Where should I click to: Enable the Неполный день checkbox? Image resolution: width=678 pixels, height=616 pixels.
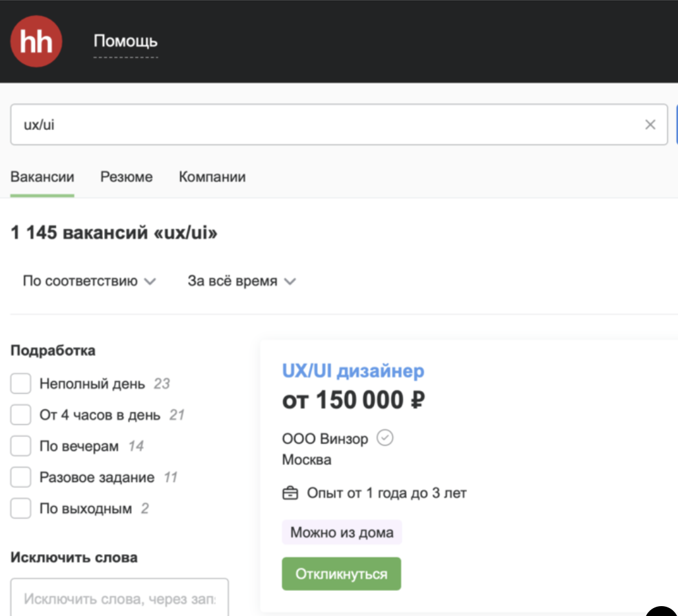pos(21,384)
